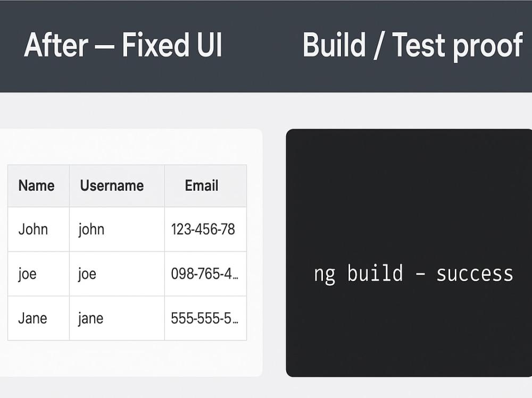
Task: Select the joe name cell
Action: click(x=38, y=274)
